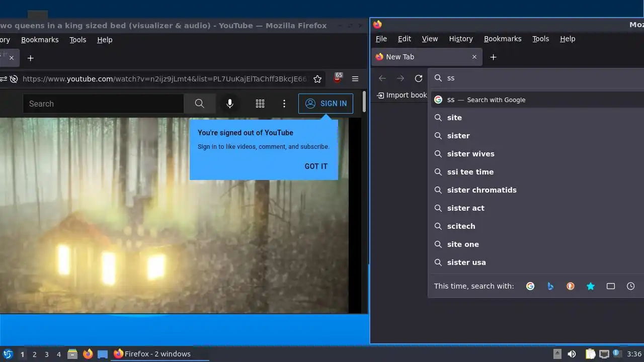Open Bookmarks menu in YouTube Firefox window
Screen dimensions: 644x362
[40, 40]
